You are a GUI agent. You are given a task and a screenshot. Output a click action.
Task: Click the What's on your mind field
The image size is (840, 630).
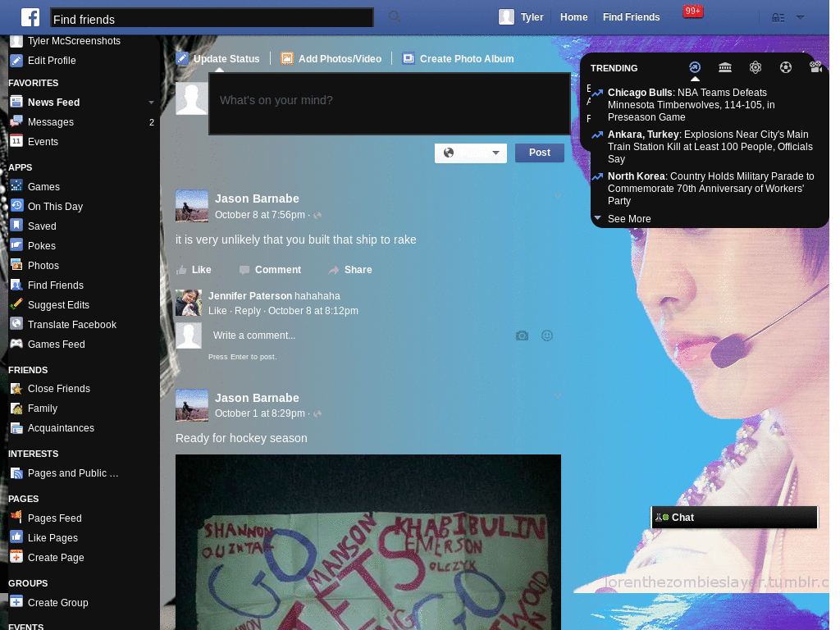click(x=389, y=104)
